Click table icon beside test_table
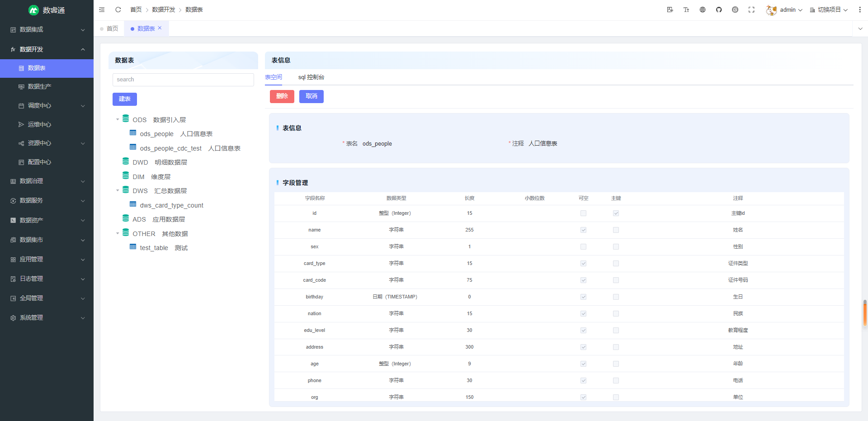The image size is (868, 421). [x=133, y=247]
